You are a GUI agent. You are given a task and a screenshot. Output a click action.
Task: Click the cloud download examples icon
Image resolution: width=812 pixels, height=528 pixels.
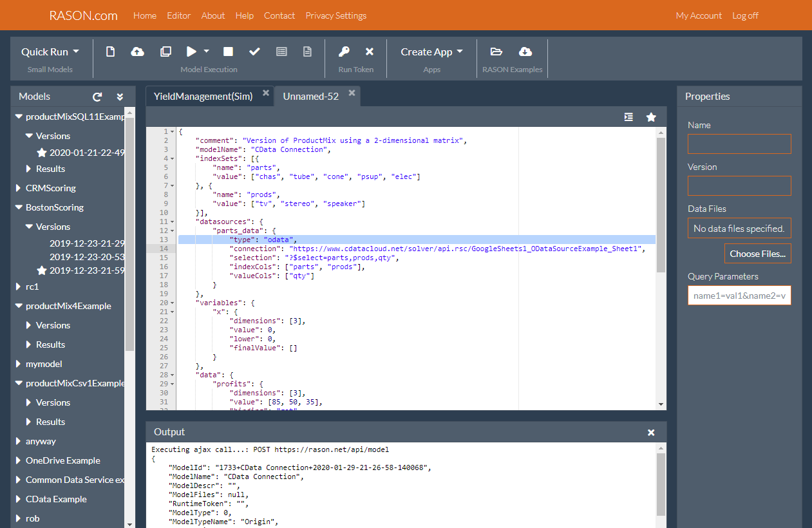(525, 52)
